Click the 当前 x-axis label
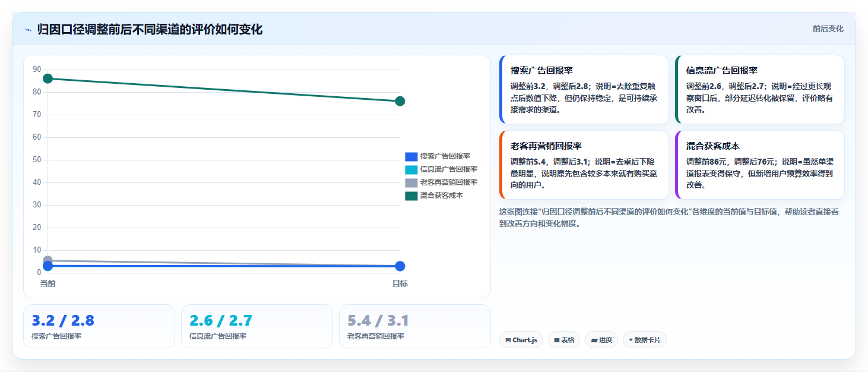Screen dimensions: 868x372 48,283
